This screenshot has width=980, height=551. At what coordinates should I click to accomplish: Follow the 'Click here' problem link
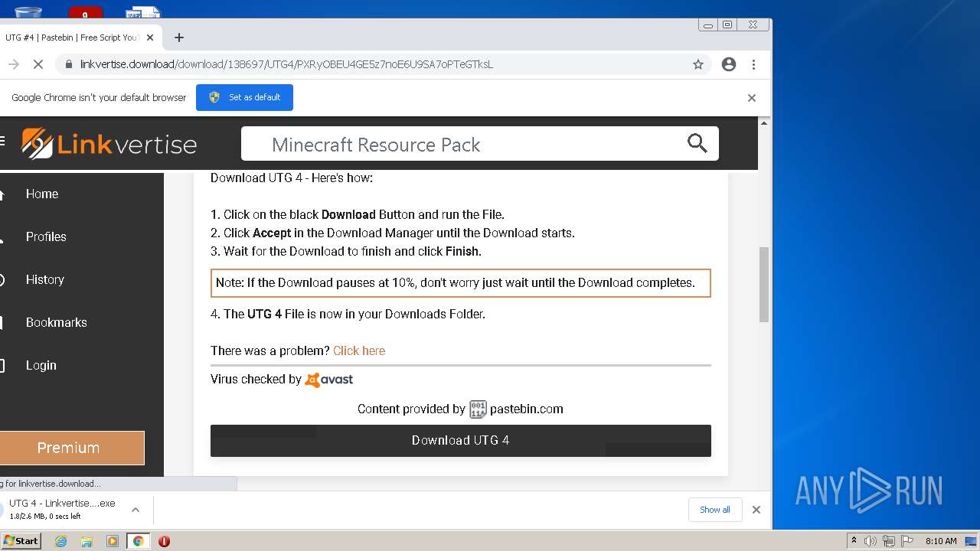(359, 350)
